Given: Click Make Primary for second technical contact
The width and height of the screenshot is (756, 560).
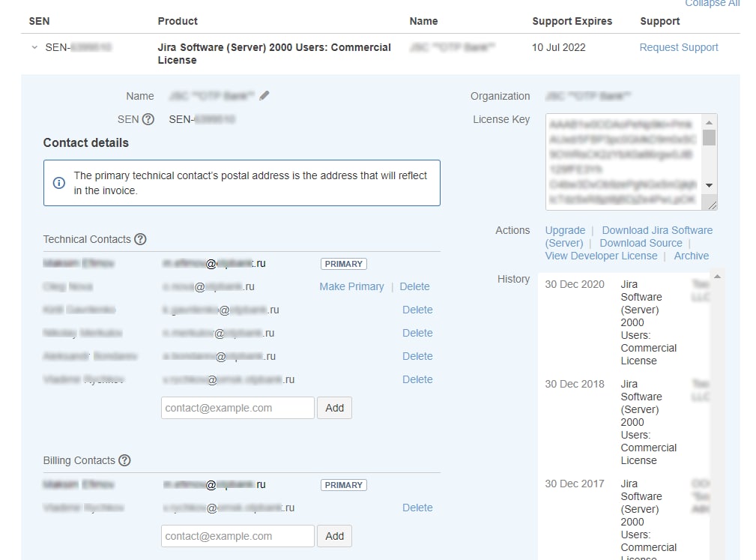Looking at the screenshot, I should pos(351,286).
